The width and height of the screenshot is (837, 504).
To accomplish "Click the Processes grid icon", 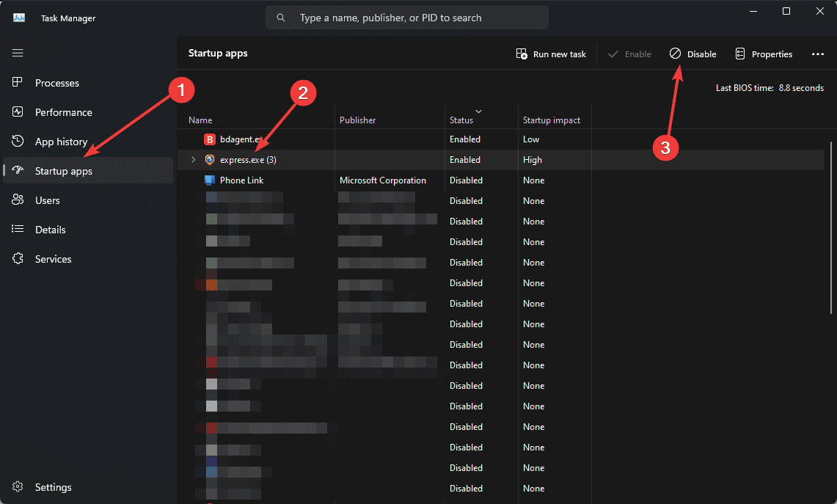I will coord(18,82).
